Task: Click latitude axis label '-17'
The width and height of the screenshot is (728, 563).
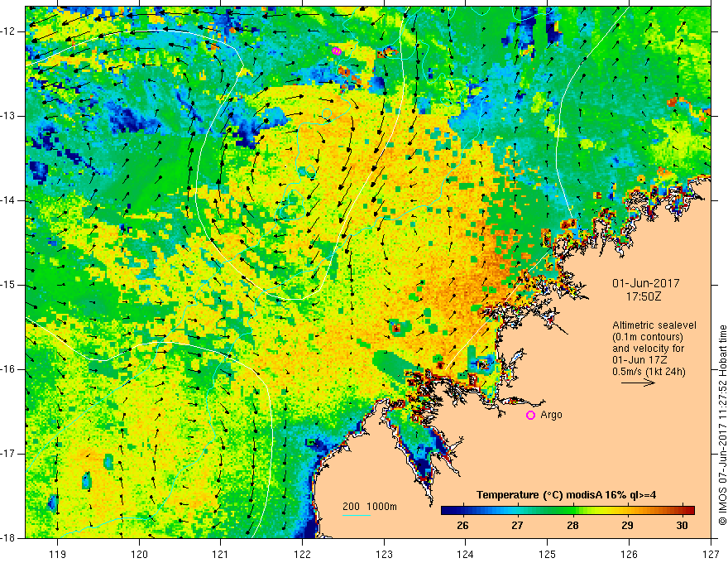Action: click(9, 454)
